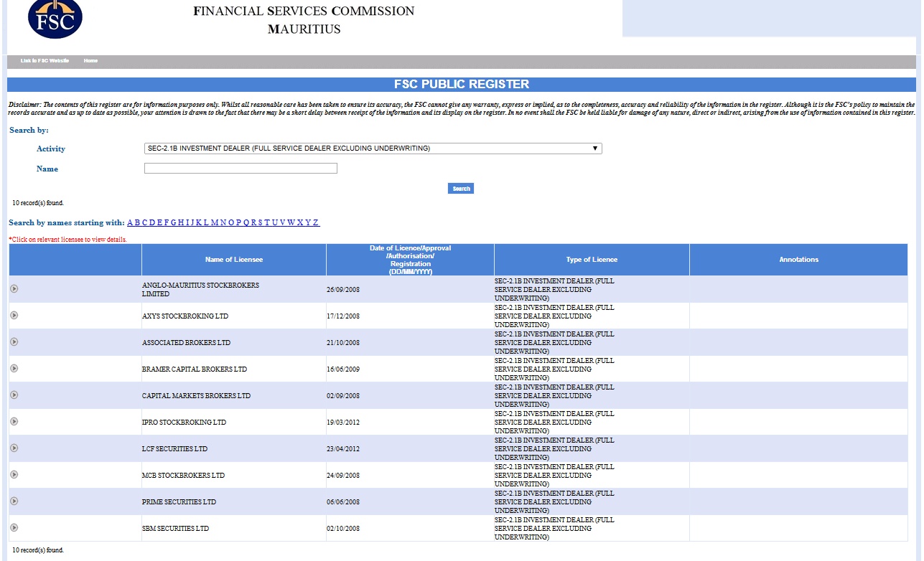924x561 pixels.
Task: Click arrow icon for LCF Securities Ltd
Action: tap(14, 448)
